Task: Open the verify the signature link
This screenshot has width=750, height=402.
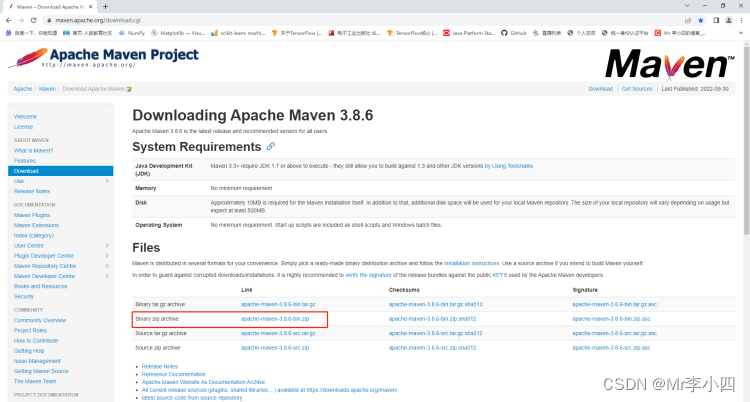Action: [368, 275]
